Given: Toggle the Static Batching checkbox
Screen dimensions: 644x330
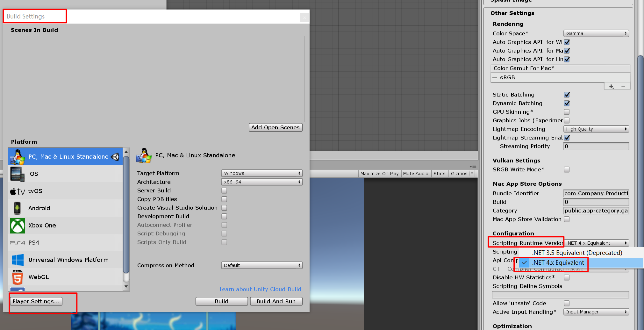Looking at the screenshot, I should pos(567,95).
